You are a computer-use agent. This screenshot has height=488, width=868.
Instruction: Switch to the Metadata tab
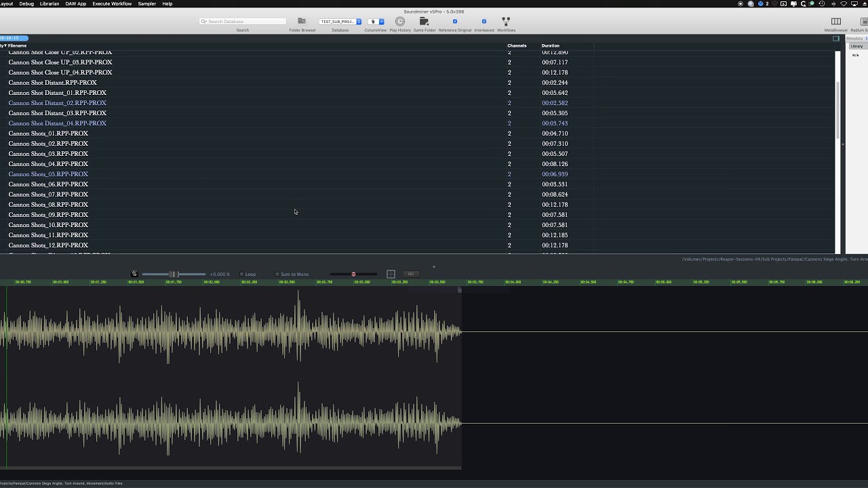[x=854, y=38]
